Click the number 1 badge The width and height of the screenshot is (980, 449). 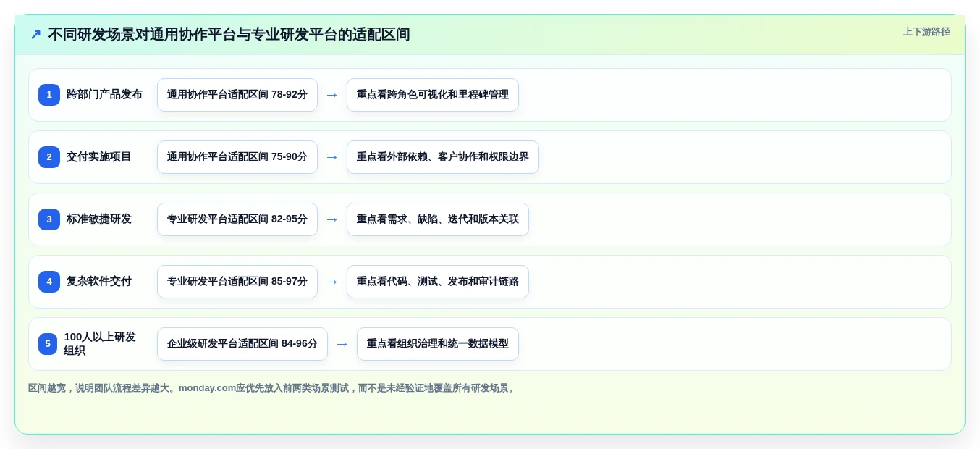49,95
